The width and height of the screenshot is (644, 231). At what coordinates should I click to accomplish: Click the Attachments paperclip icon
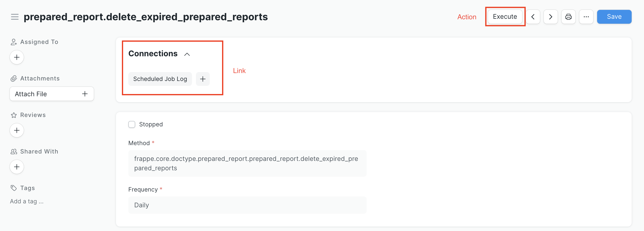click(14, 78)
